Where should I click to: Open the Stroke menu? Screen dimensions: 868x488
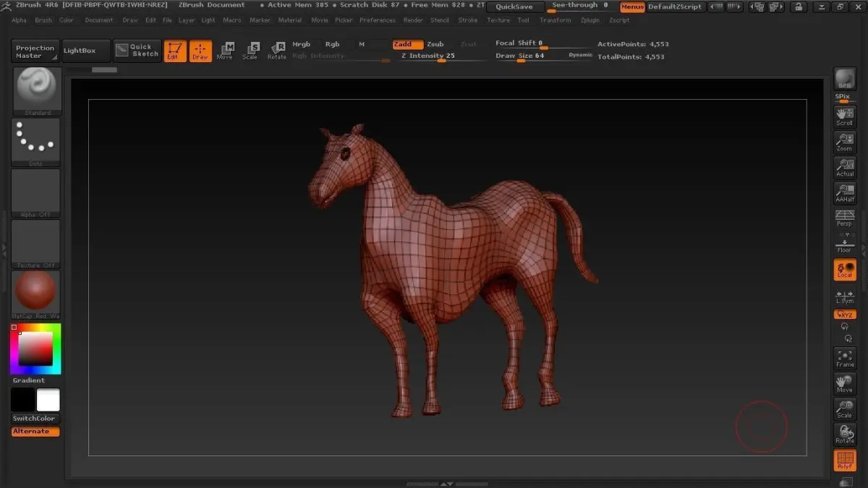coord(468,20)
